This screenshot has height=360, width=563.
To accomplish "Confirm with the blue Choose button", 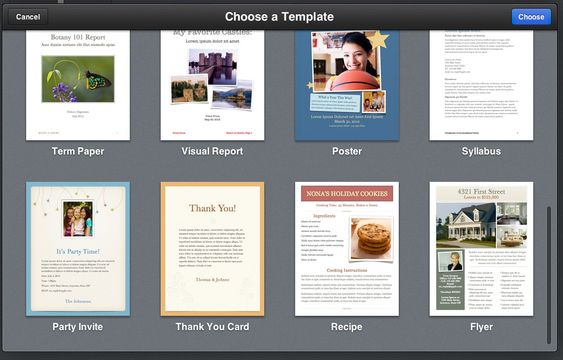I will (x=531, y=17).
